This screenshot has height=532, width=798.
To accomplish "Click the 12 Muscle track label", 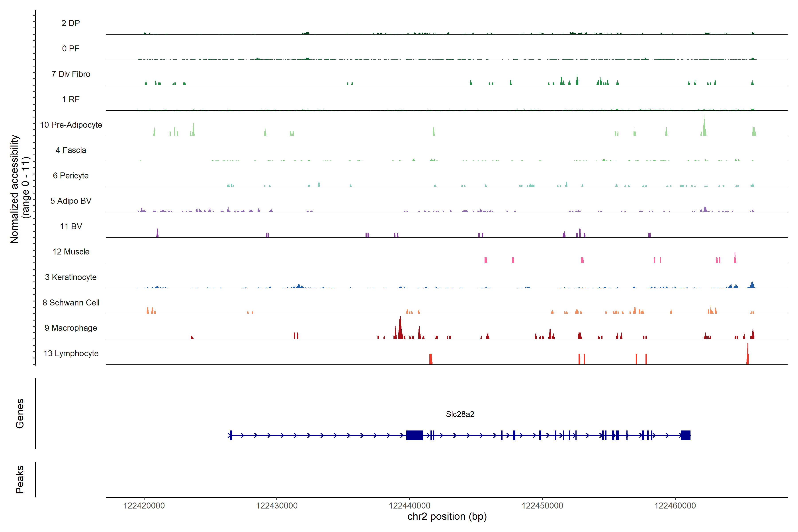I will click(71, 252).
